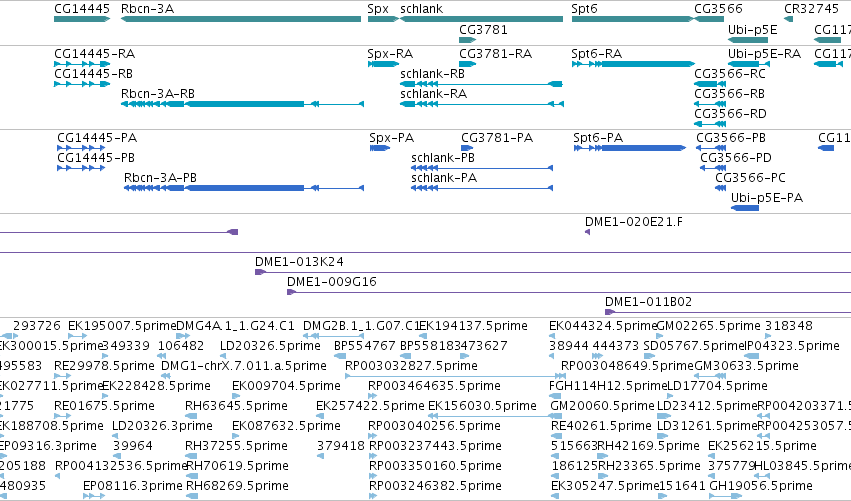Click the schlank-RA transcript

pos(482,104)
